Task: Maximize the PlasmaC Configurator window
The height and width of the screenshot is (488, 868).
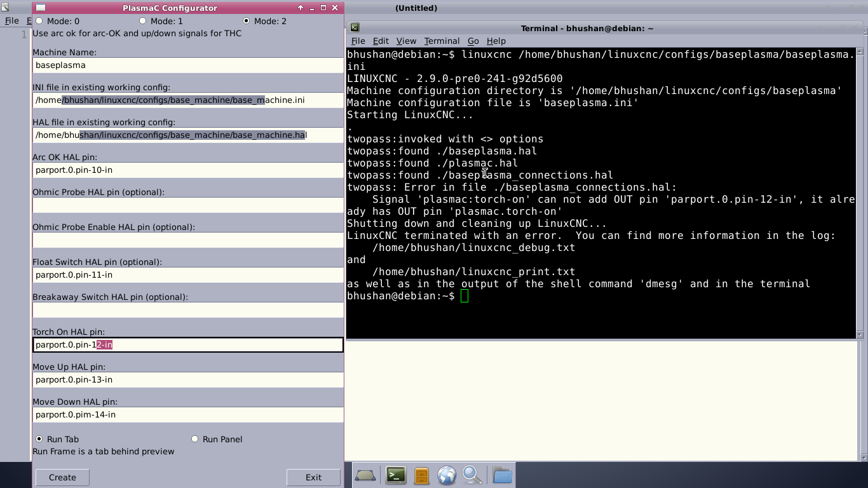Action: pos(323,8)
